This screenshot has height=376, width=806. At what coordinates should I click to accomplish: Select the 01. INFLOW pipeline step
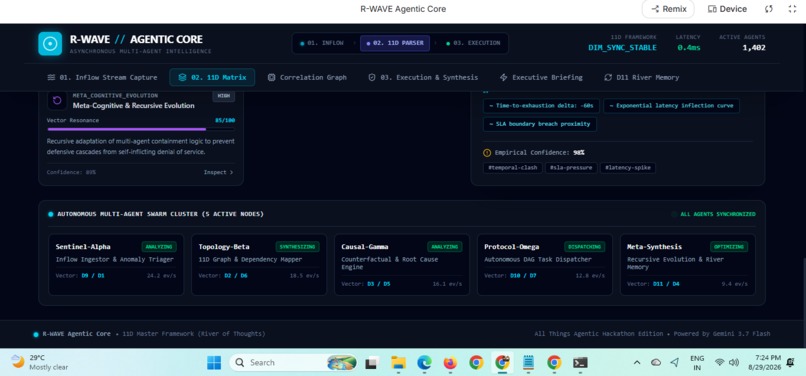click(322, 43)
